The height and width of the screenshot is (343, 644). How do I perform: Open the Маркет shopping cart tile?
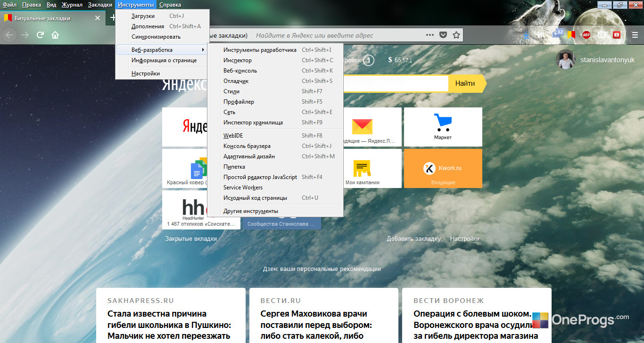pyautogui.click(x=443, y=127)
